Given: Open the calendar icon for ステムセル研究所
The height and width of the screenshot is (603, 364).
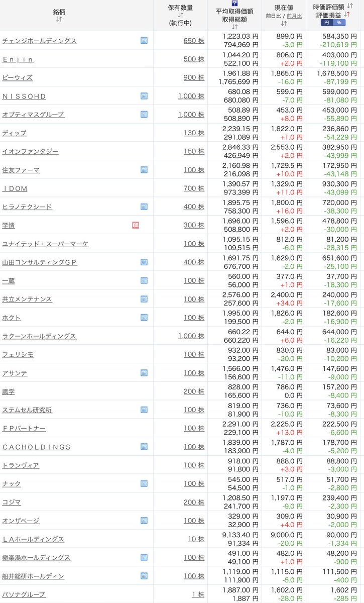Looking at the screenshot, I should [x=144, y=410].
